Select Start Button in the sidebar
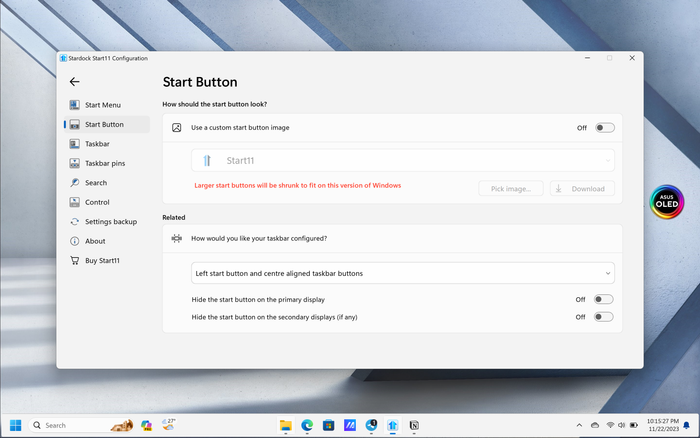 pyautogui.click(x=106, y=125)
